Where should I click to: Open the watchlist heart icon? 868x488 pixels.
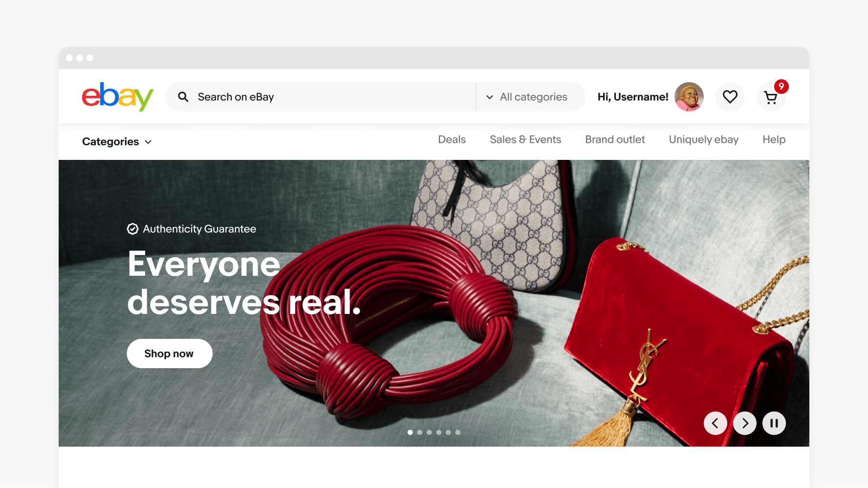(x=730, y=97)
